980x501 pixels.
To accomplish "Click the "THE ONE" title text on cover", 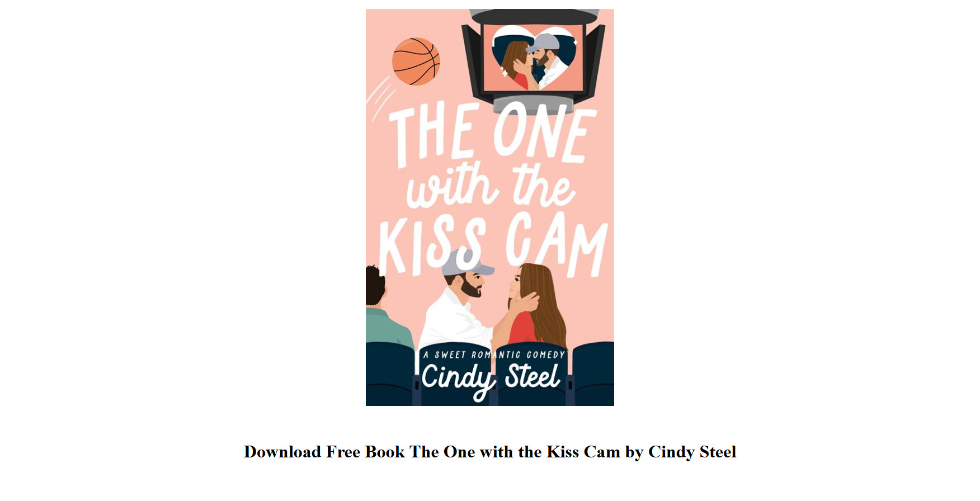I will coord(491,134).
